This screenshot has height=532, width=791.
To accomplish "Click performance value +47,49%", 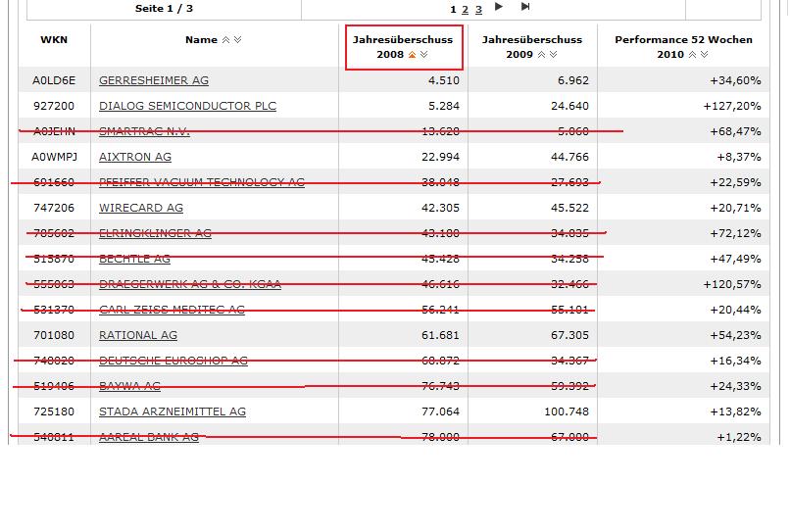I will [x=735, y=259].
